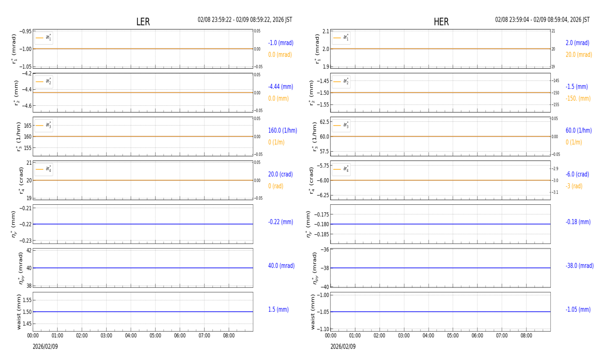Click the '-0.18 (mm)' value label
This screenshot has width=595, height=364.
point(578,222)
